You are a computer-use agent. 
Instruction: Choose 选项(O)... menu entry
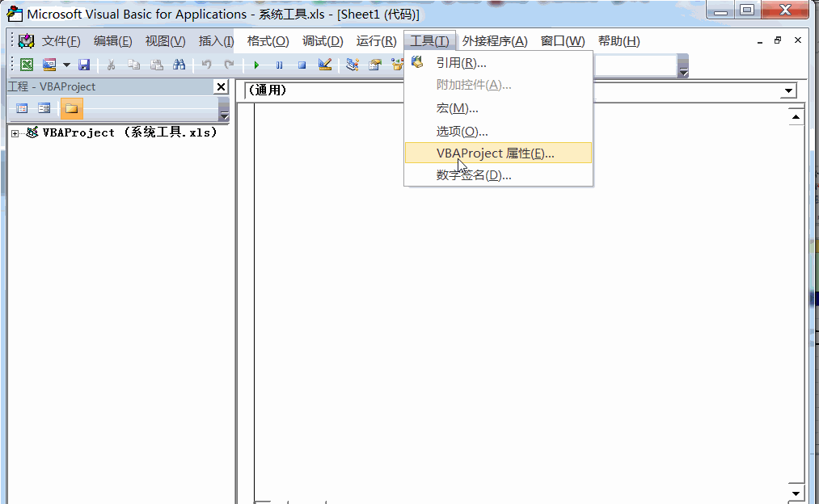click(498, 132)
